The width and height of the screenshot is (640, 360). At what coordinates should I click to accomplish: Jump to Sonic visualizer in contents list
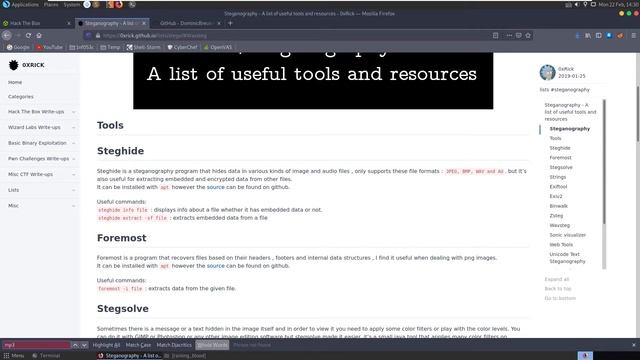(x=567, y=235)
